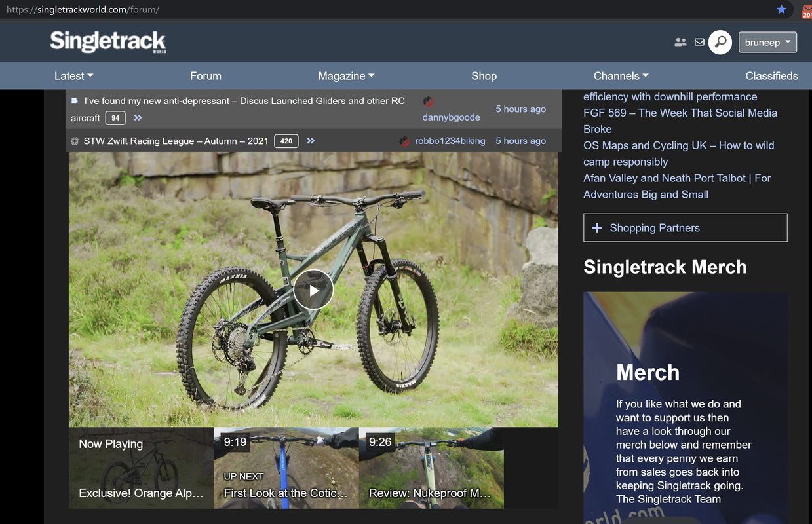Click the search magnifier button
This screenshot has height=524, width=812.
(720, 43)
